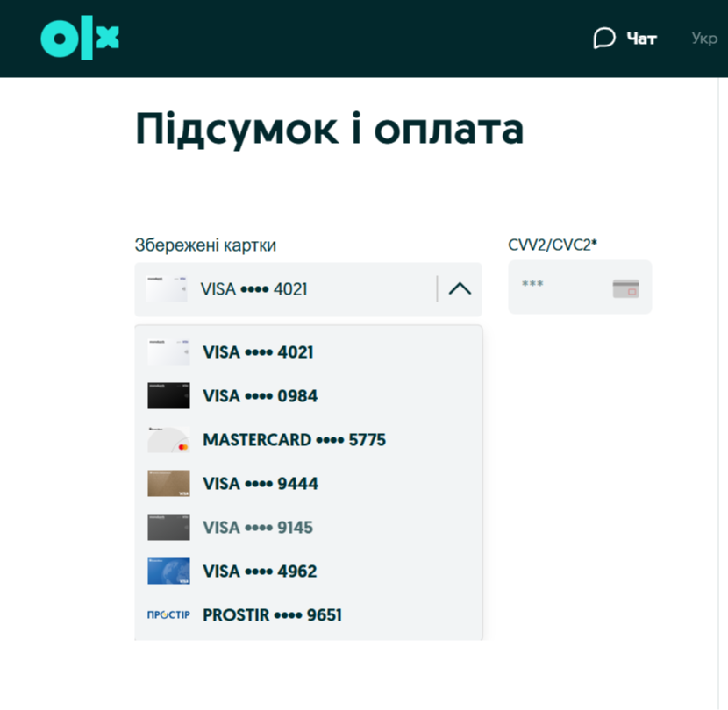Click gold card thumbnail for 9444
This screenshot has width=728, height=710.
coord(168,484)
